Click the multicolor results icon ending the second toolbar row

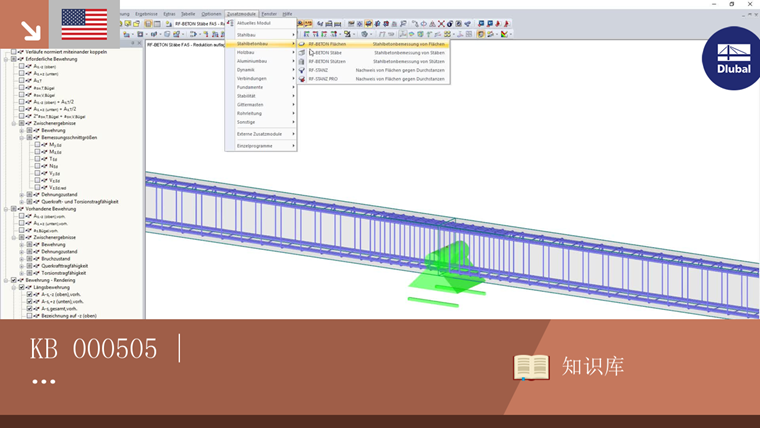(x=505, y=34)
